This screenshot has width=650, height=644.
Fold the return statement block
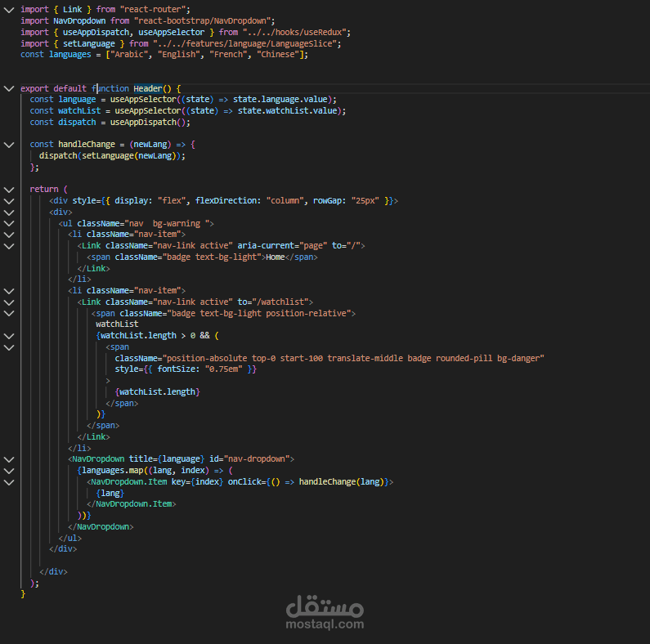coord(9,190)
